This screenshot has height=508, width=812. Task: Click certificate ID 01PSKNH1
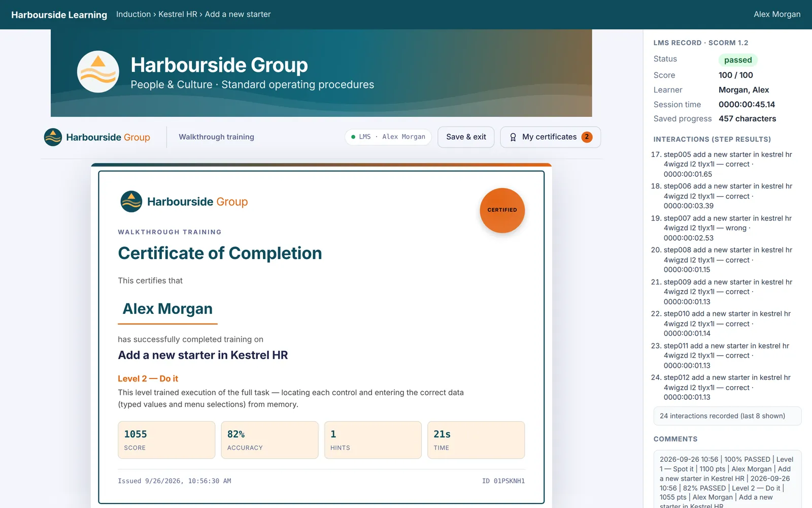click(x=503, y=481)
